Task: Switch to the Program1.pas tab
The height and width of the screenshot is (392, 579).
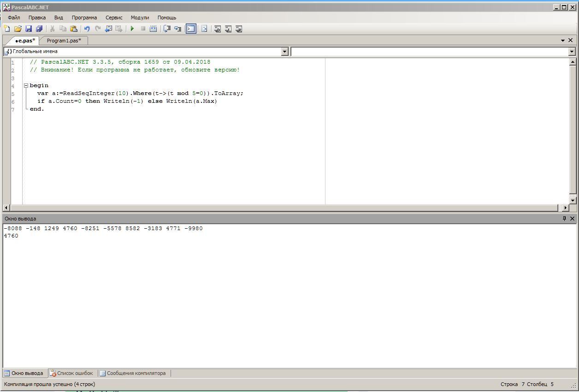Action: tap(64, 41)
